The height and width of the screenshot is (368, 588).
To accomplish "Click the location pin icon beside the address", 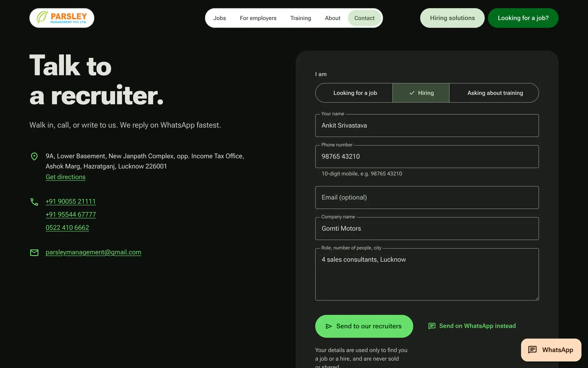I will tap(34, 156).
